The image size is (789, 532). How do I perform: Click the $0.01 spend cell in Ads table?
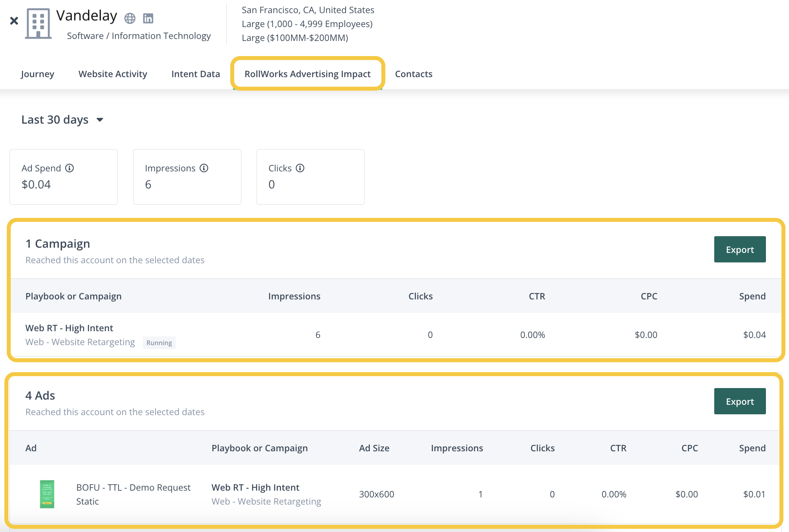754,494
